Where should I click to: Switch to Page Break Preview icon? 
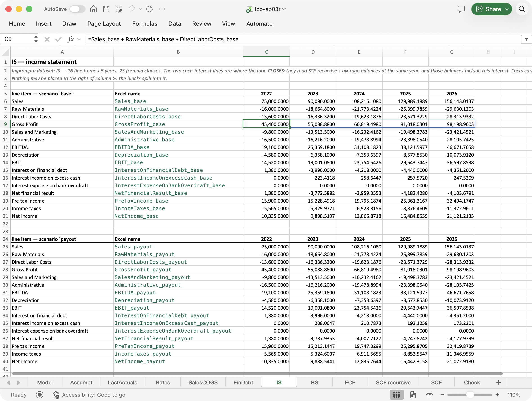click(x=429, y=395)
